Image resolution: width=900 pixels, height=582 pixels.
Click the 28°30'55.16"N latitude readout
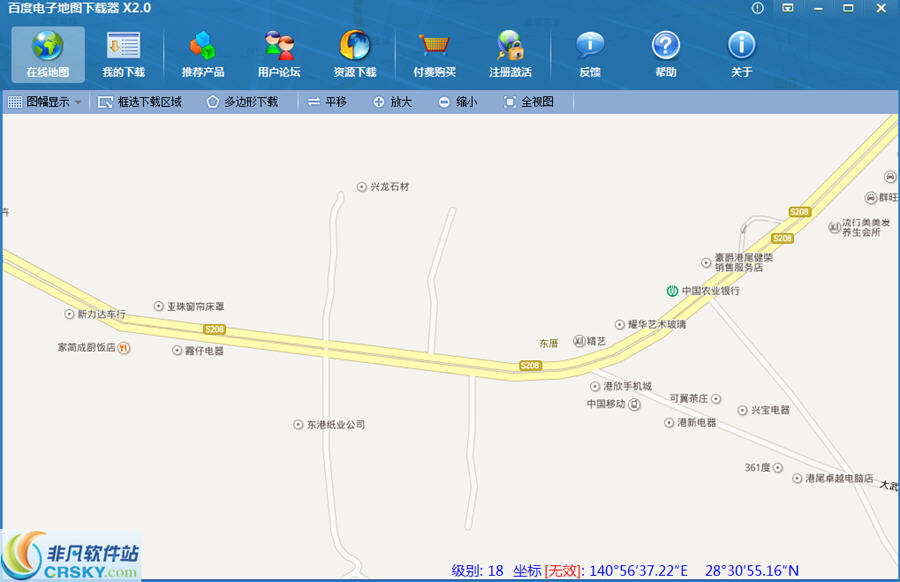[x=752, y=571]
